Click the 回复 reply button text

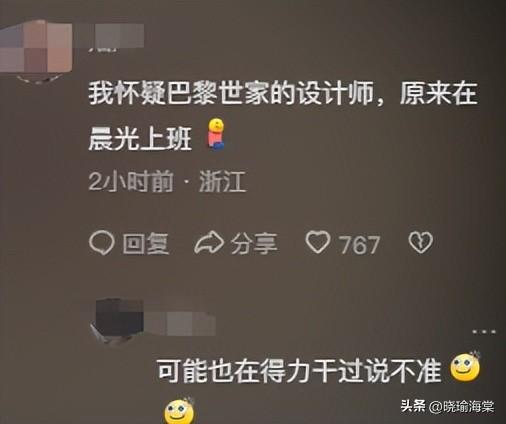(x=145, y=244)
